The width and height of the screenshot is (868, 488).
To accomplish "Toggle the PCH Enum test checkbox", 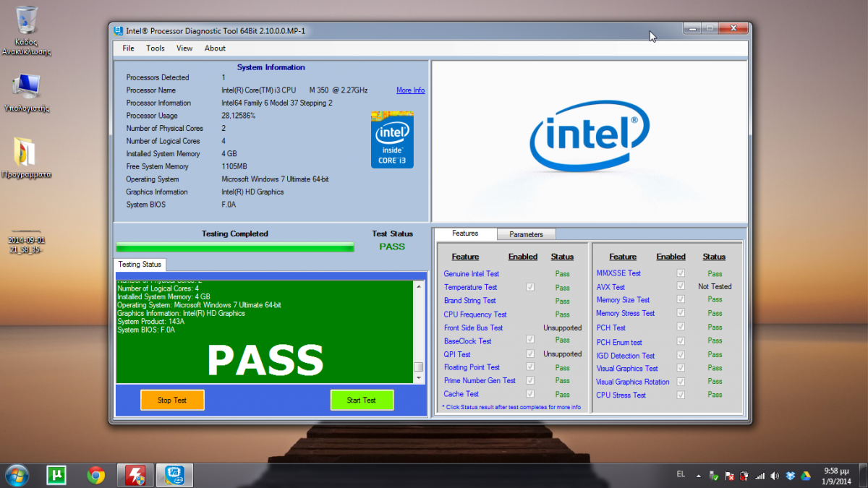I will 680,341.
